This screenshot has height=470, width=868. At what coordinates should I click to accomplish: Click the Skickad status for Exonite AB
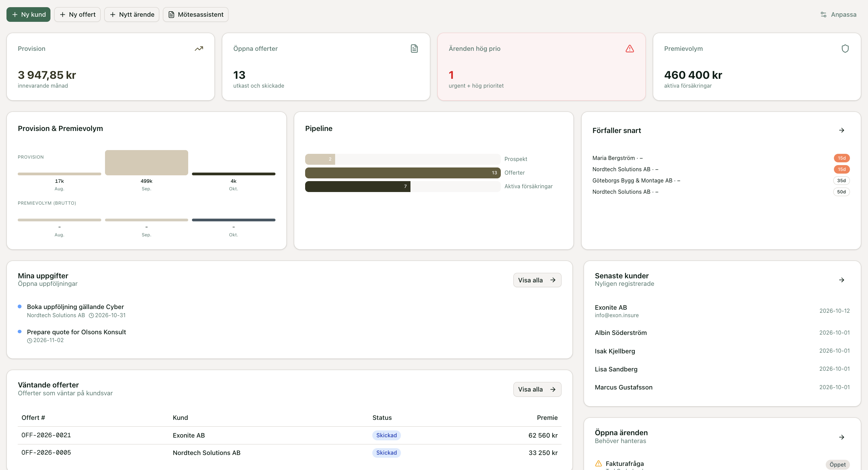tap(387, 435)
